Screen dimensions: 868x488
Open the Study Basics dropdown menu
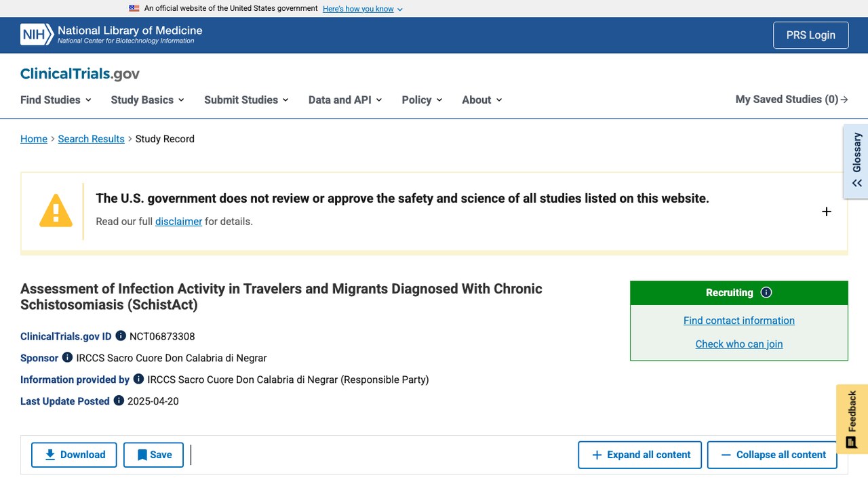pos(148,100)
